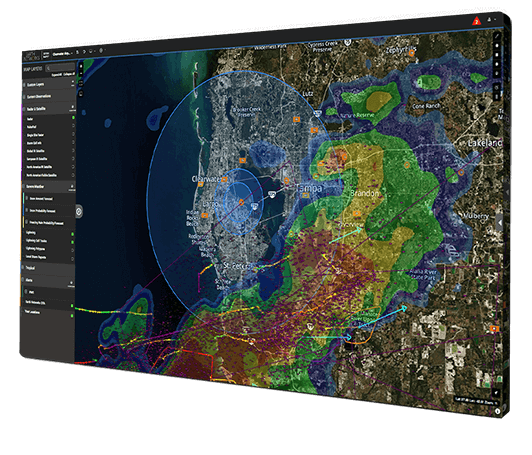Click the globe icon in top toolbar
532x455 pixels.
[101, 51]
